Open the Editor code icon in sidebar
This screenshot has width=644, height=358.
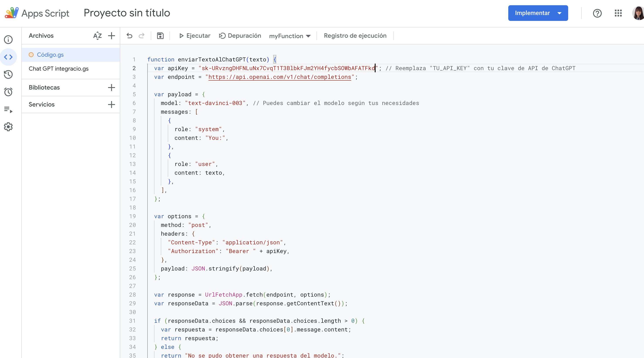click(x=8, y=57)
